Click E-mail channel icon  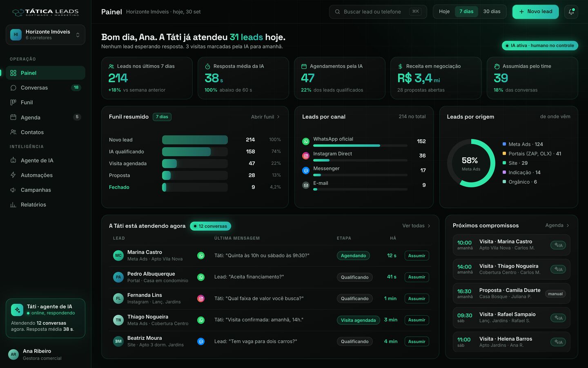306,185
